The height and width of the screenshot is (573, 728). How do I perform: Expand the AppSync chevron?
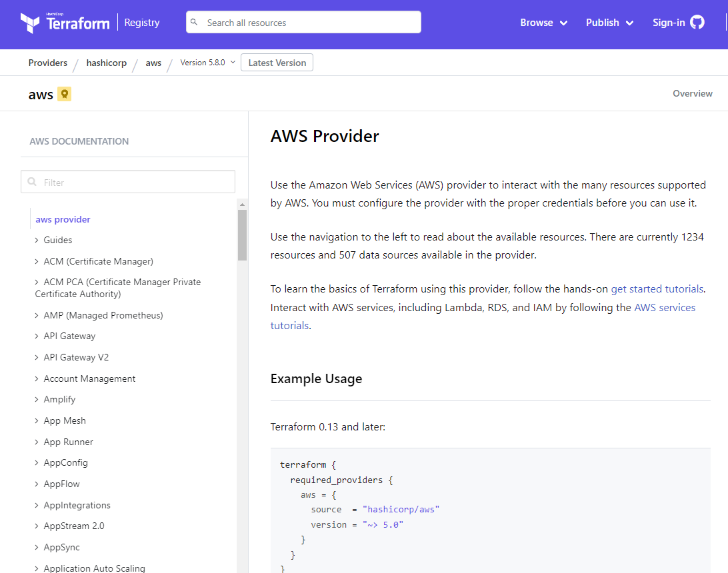point(37,548)
